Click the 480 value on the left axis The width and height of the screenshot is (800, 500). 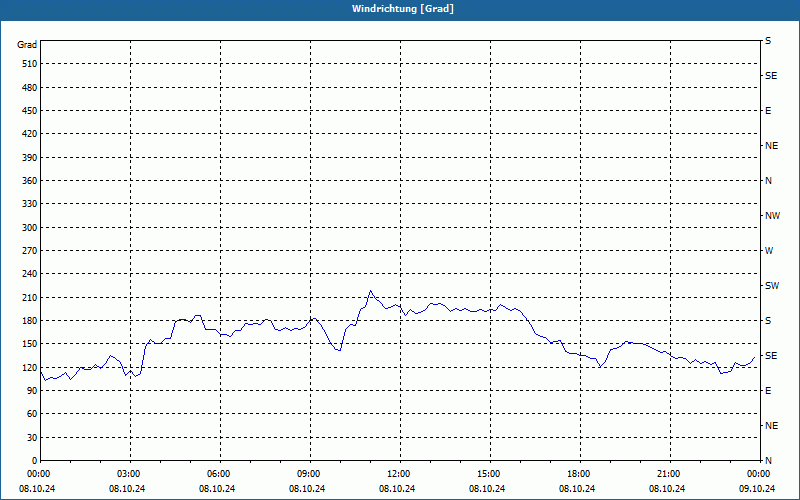click(30, 88)
